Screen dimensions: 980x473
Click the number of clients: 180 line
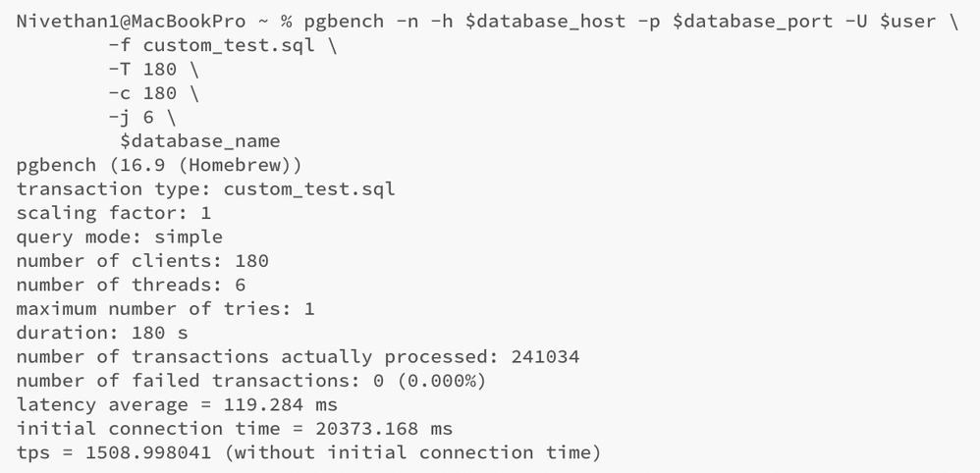point(142,260)
